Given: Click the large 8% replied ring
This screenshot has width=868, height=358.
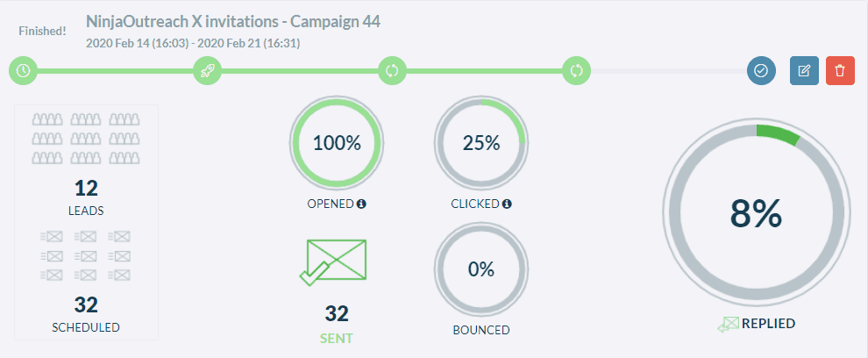Looking at the screenshot, I should [x=756, y=214].
